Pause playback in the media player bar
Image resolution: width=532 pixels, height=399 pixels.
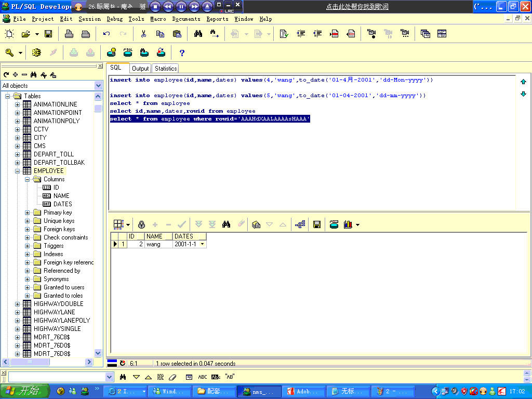[181, 6]
